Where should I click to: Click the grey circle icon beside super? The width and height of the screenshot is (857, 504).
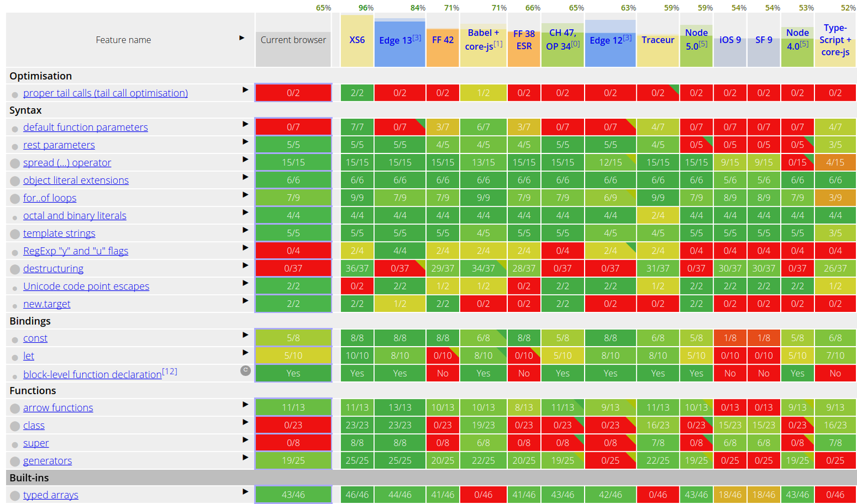(15, 444)
